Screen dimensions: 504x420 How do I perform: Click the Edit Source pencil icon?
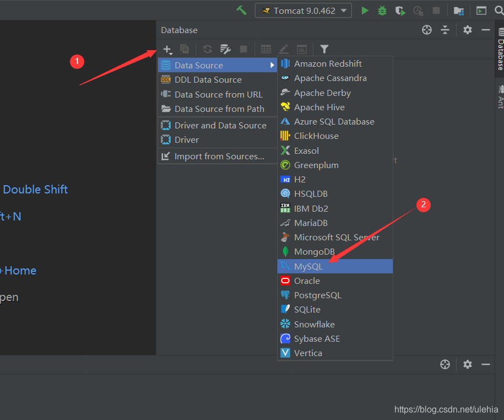pyautogui.click(x=284, y=49)
